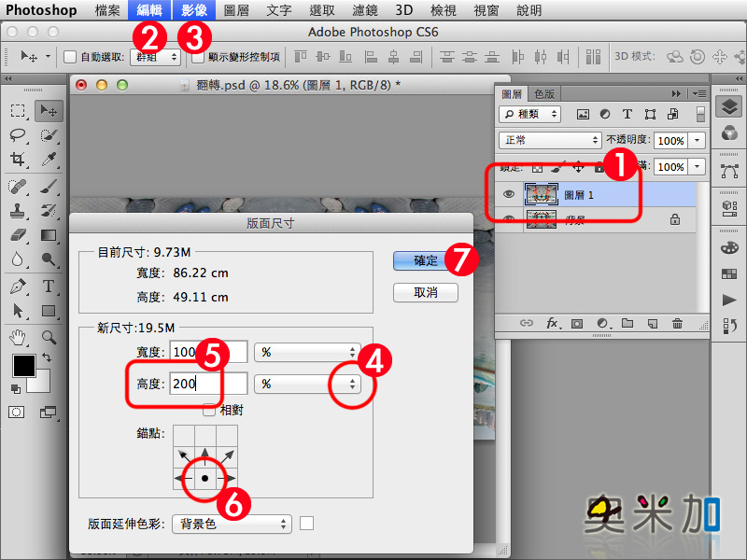Image resolution: width=747 pixels, height=560 pixels.
Task: Select the Dodge tool
Action: 49,259
